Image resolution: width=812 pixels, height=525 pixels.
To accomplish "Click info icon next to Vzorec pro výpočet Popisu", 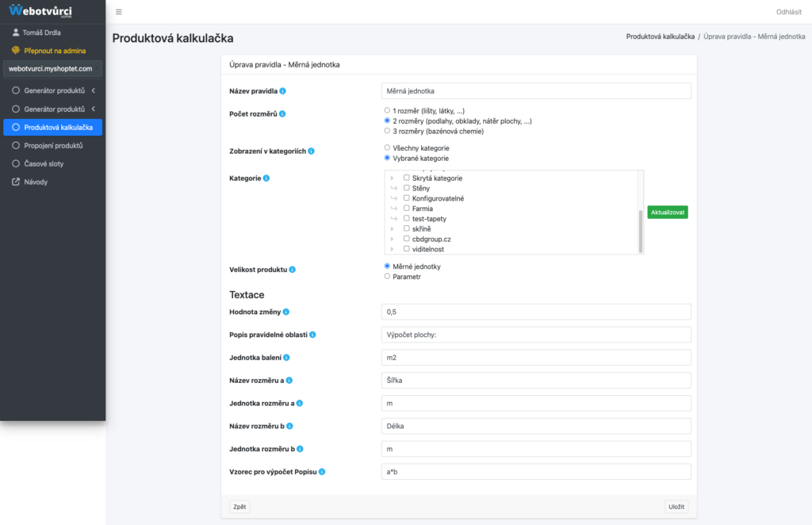I will click(x=322, y=472).
